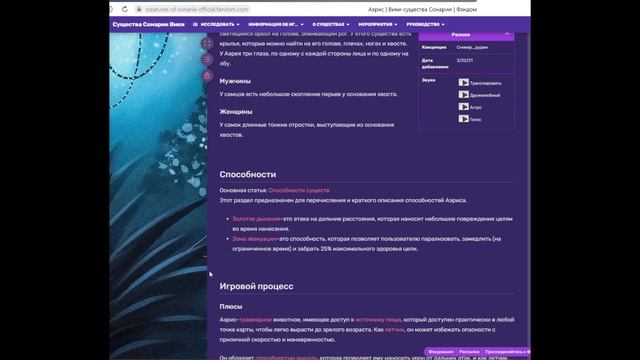Play the fourth sound clip in Звуки
The width and height of the screenshot is (640, 360).
[x=463, y=119]
